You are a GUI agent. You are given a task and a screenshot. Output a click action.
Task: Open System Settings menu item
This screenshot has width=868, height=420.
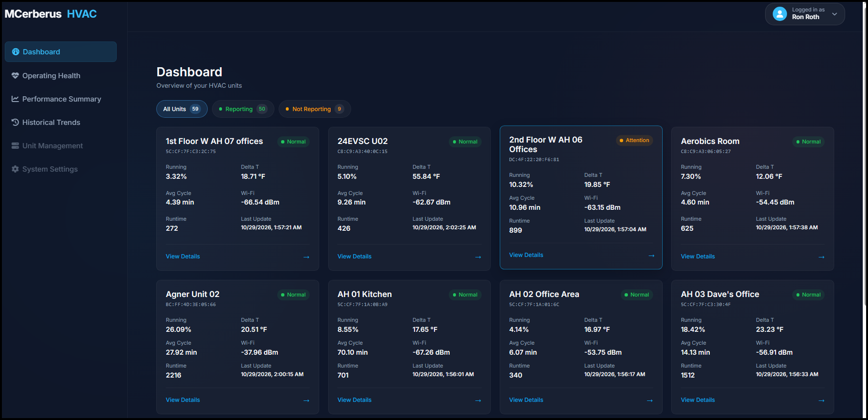click(61, 169)
